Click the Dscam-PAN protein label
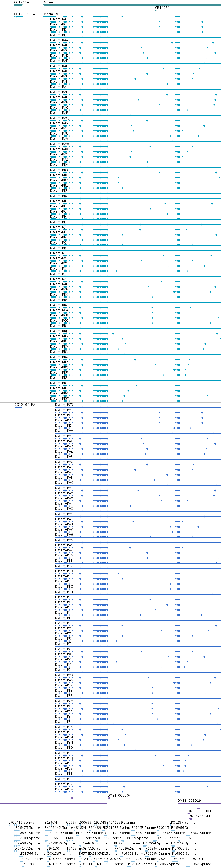 [x=64, y=680]
